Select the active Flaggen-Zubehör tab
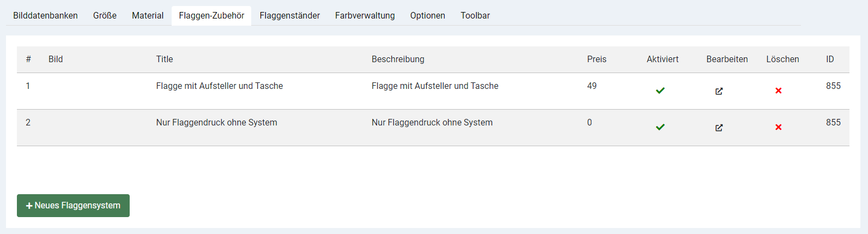Image resolution: width=868 pixels, height=234 pixels. click(x=211, y=16)
